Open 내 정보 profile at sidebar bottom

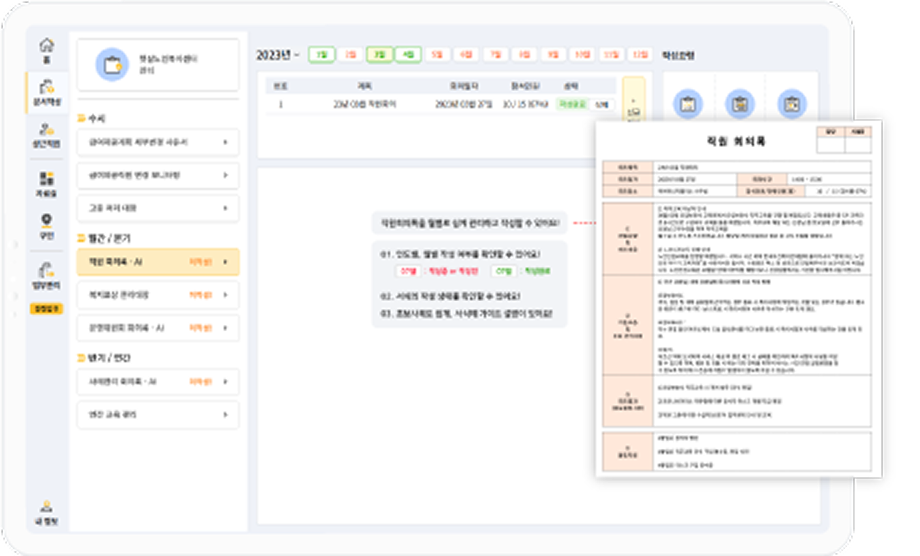(x=46, y=510)
